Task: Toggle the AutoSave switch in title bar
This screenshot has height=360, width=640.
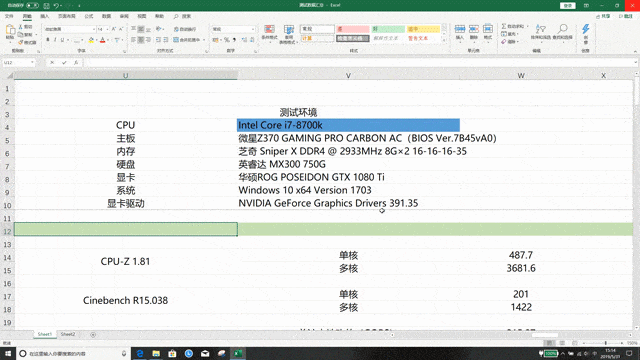Action: click(x=32, y=5)
